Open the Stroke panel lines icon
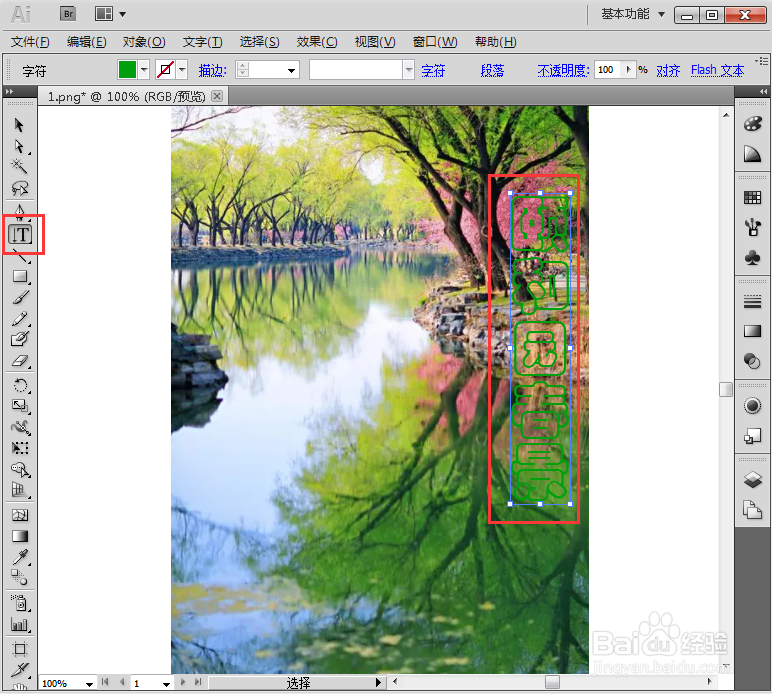Screen dimensions: 772x694 click(752, 302)
